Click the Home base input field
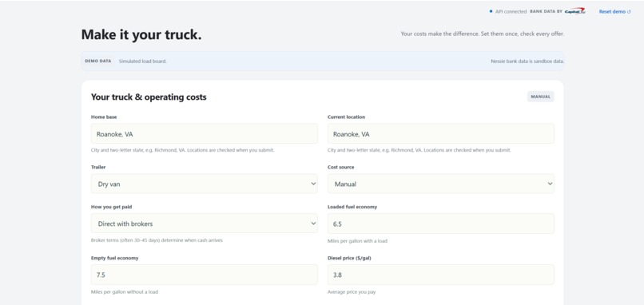 click(x=204, y=134)
